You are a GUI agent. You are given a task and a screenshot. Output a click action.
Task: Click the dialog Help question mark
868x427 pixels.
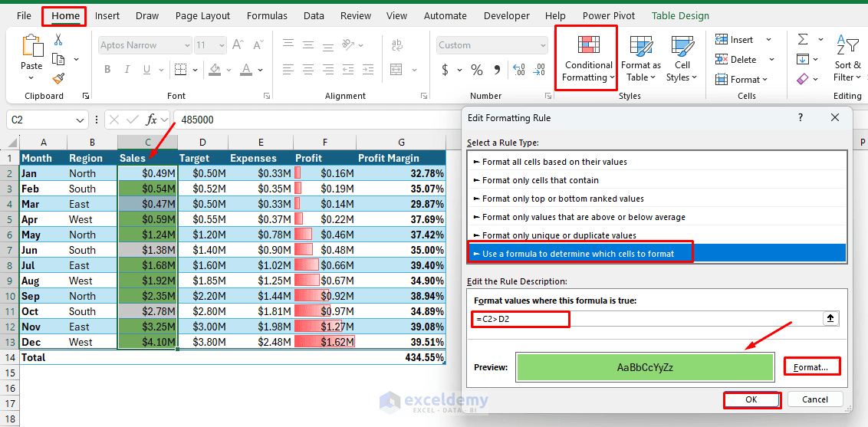pos(801,117)
